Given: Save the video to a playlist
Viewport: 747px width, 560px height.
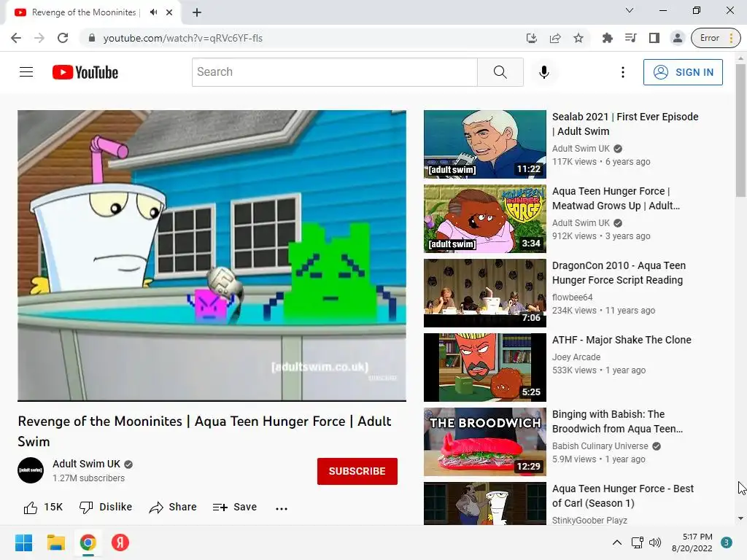Looking at the screenshot, I should tap(235, 507).
